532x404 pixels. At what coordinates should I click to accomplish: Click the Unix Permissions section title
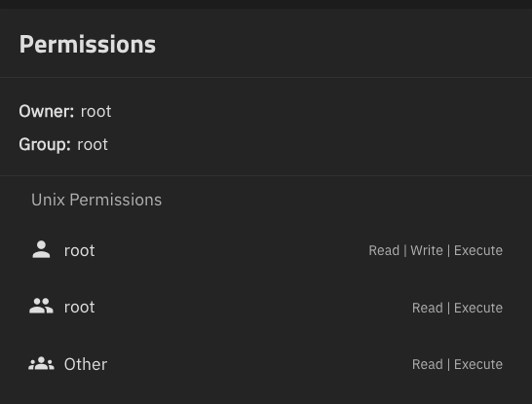coord(96,200)
